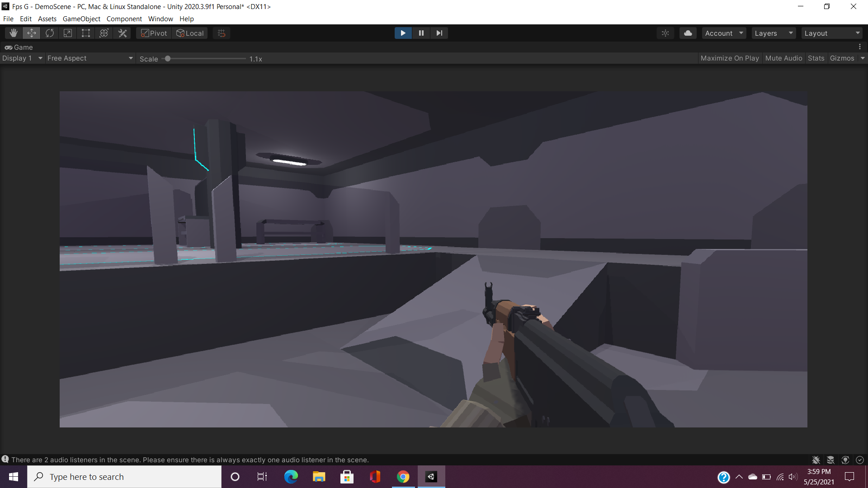Click the game viewport render
This screenshot has height=488, width=868.
pos(433,259)
